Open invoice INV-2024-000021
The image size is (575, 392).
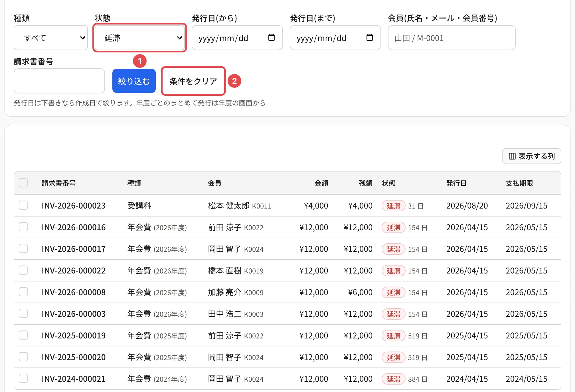pyautogui.click(x=74, y=379)
